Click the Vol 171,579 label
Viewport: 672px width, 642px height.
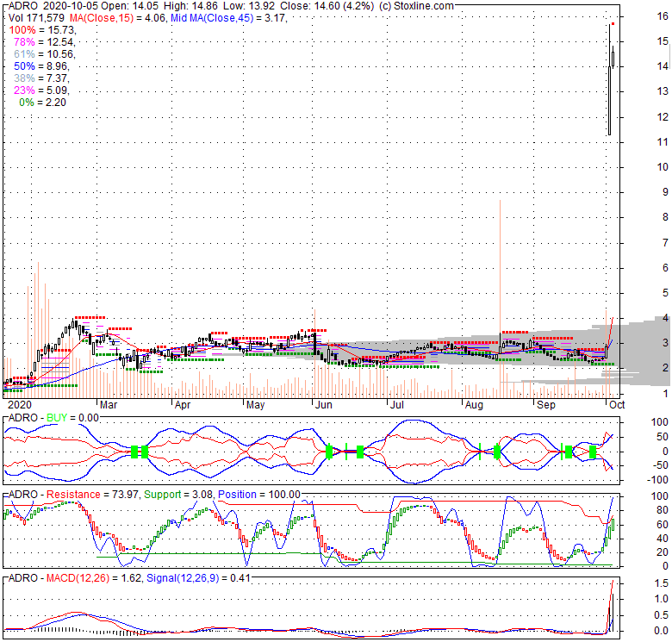click(x=36, y=18)
